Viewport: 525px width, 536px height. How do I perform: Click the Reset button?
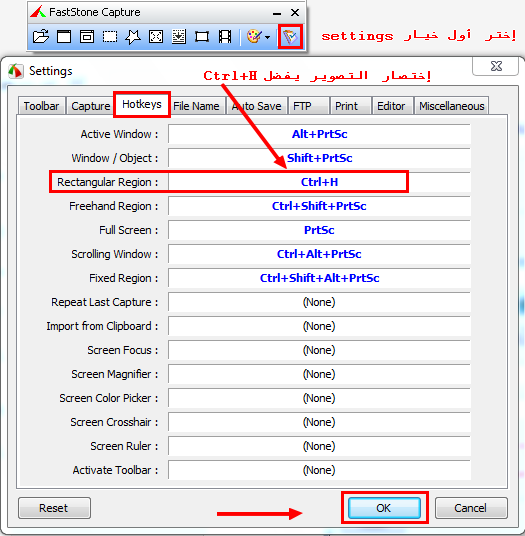54,508
